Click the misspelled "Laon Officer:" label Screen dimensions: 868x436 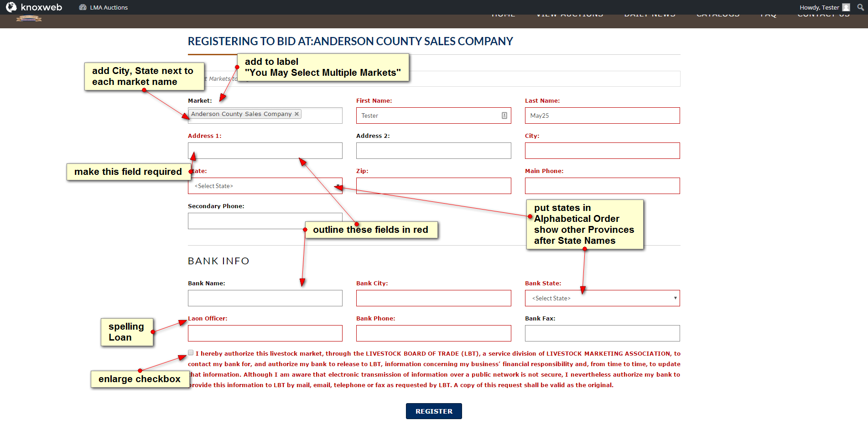tap(208, 319)
